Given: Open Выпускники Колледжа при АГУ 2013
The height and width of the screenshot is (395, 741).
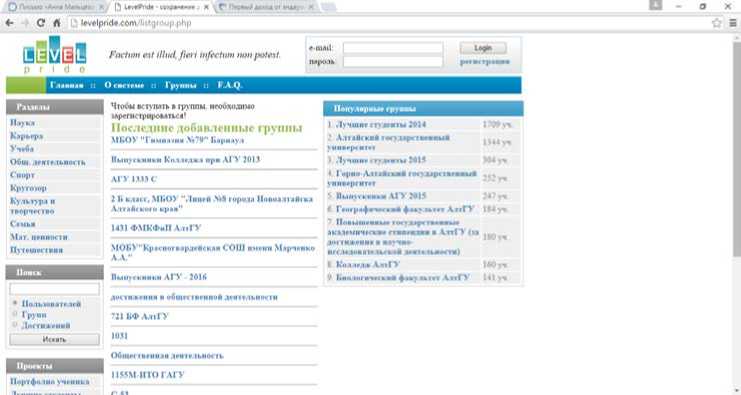Looking at the screenshot, I should coord(185,160).
